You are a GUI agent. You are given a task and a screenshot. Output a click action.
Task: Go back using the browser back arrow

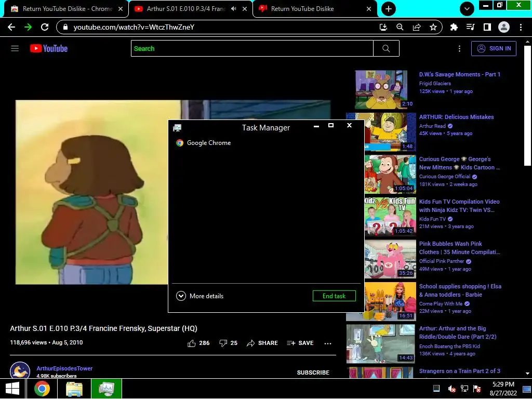pos(11,27)
